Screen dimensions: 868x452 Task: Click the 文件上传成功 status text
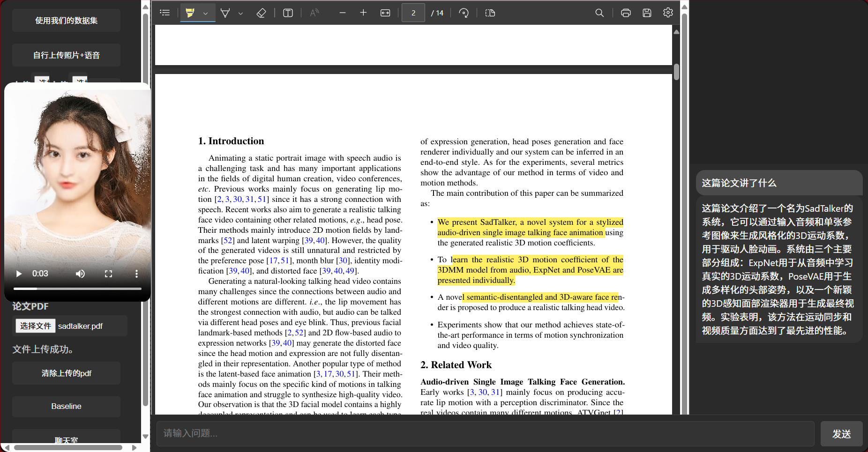(x=43, y=349)
